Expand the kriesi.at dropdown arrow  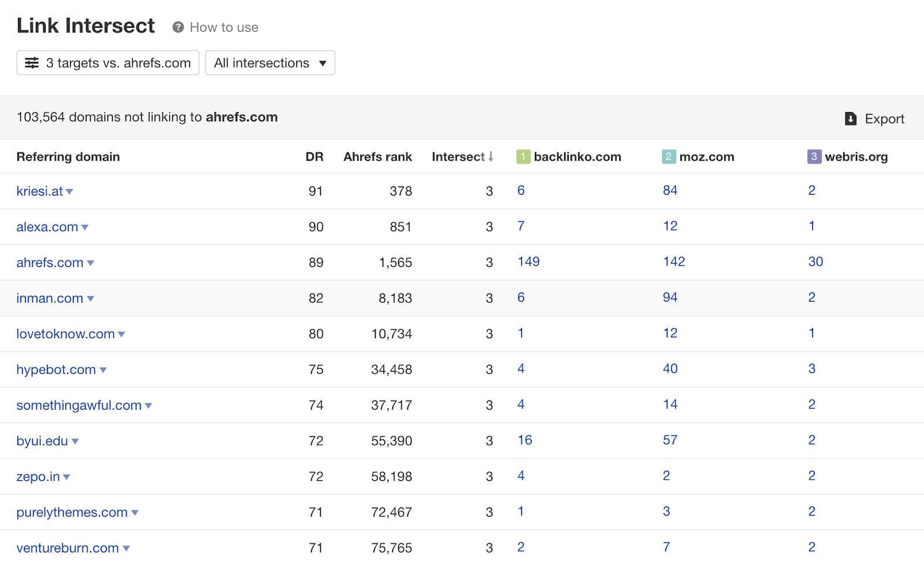(x=69, y=192)
